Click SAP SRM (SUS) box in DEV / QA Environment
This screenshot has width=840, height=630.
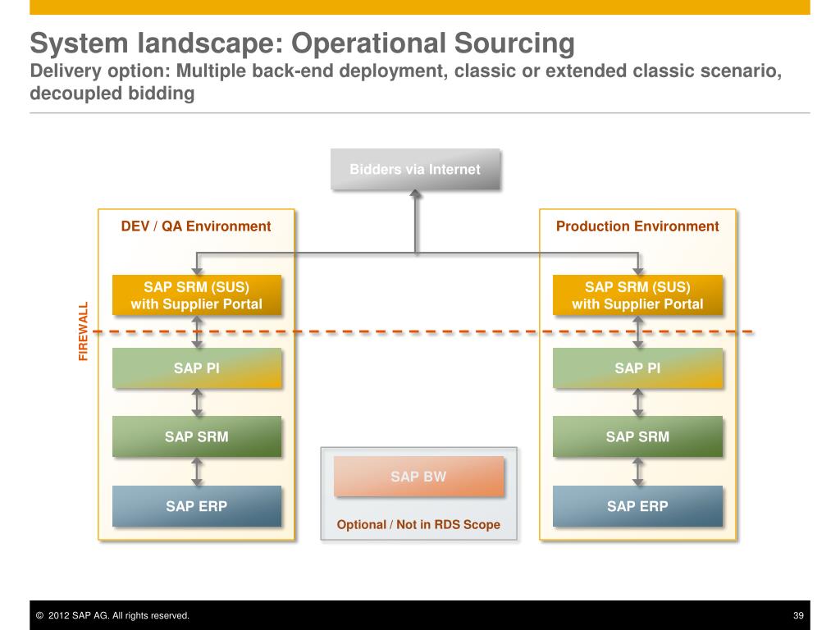click(197, 295)
